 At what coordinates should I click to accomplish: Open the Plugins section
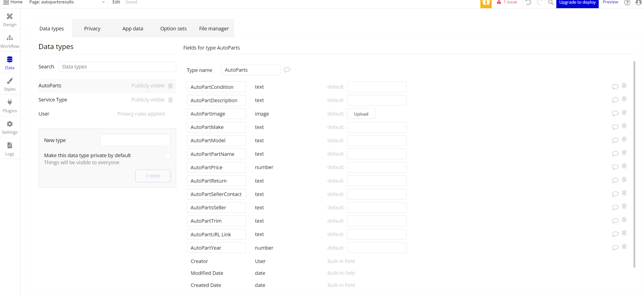click(x=10, y=106)
